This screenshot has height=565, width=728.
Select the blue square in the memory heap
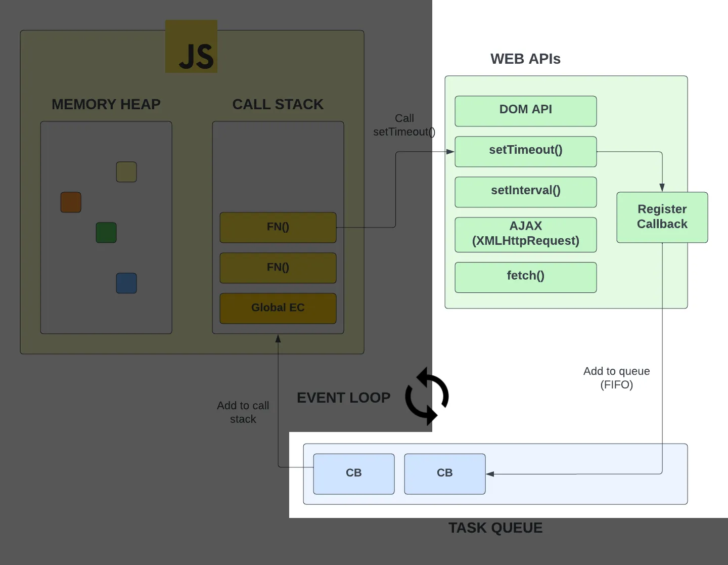(x=126, y=283)
